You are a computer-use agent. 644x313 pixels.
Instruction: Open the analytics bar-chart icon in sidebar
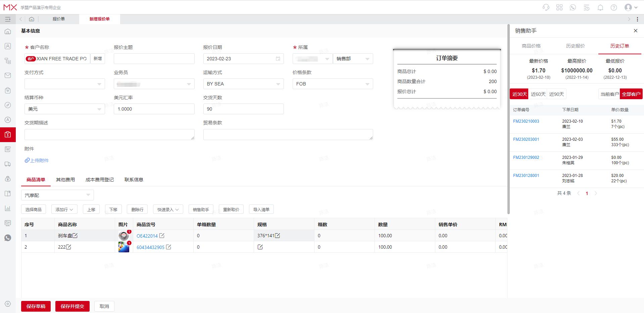pos(7,208)
